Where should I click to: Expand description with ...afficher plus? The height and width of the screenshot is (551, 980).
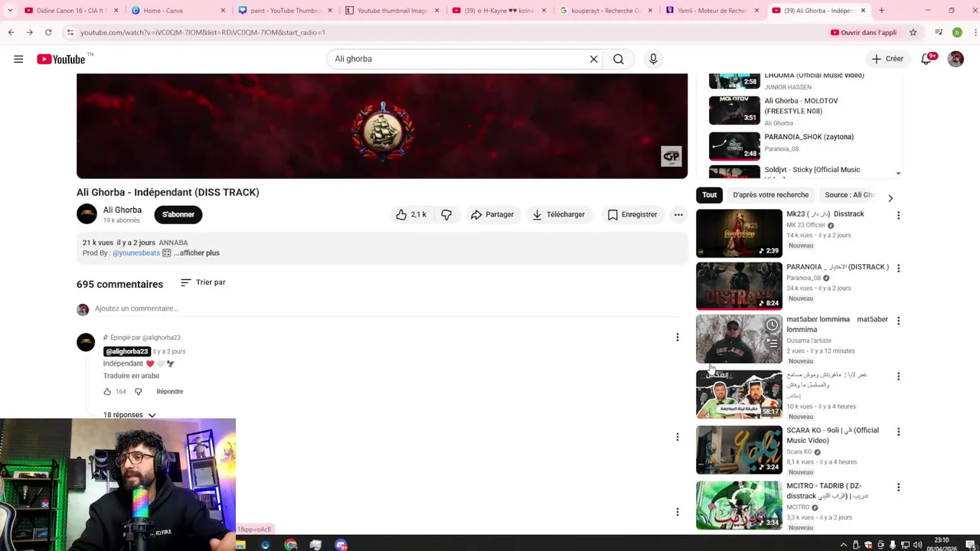tap(197, 253)
